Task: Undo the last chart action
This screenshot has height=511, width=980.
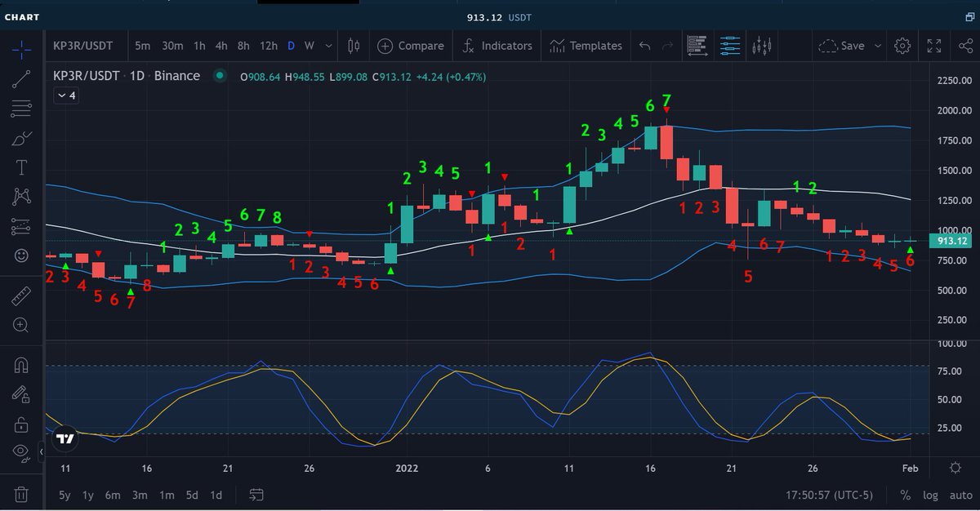Action: (x=644, y=46)
